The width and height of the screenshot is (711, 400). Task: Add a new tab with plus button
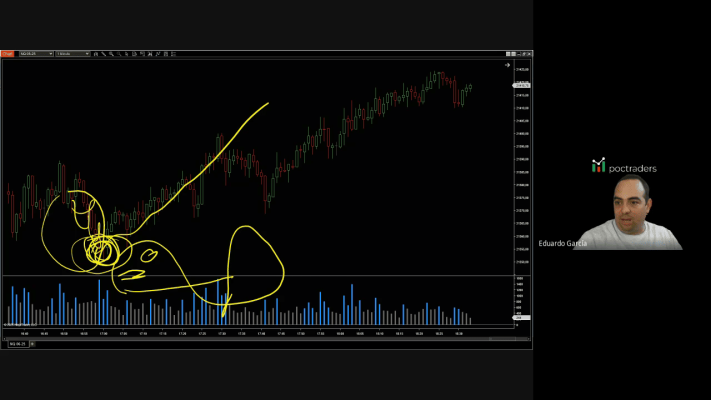(31, 343)
